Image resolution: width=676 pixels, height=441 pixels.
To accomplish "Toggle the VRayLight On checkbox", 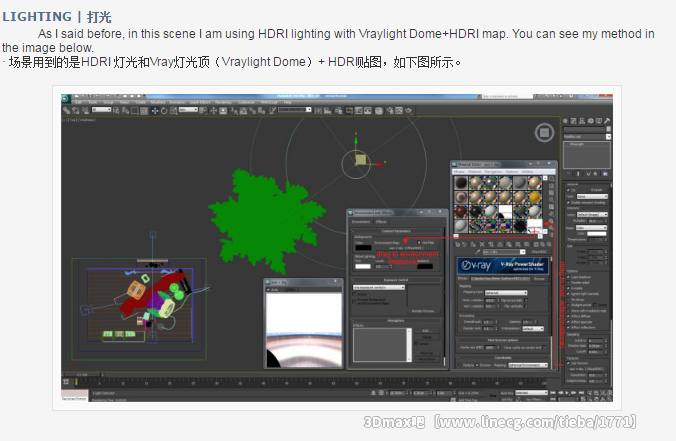I will [x=568, y=190].
